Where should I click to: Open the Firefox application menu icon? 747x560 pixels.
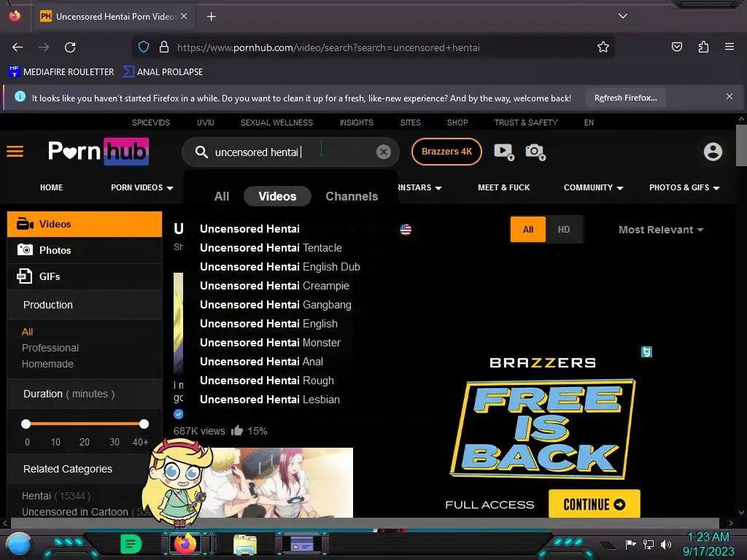tap(729, 47)
